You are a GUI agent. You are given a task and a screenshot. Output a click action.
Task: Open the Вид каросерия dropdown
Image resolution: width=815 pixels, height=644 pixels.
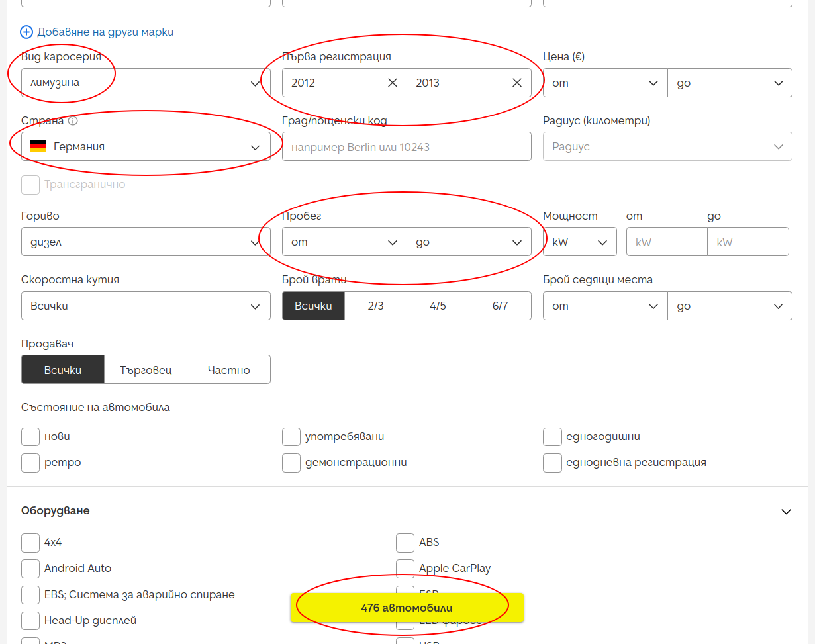(146, 83)
